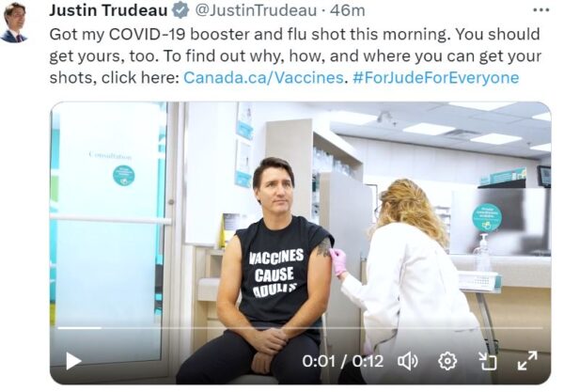Enable picture-in-picture mode icon
The height and width of the screenshot is (392, 564).
tap(487, 361)
